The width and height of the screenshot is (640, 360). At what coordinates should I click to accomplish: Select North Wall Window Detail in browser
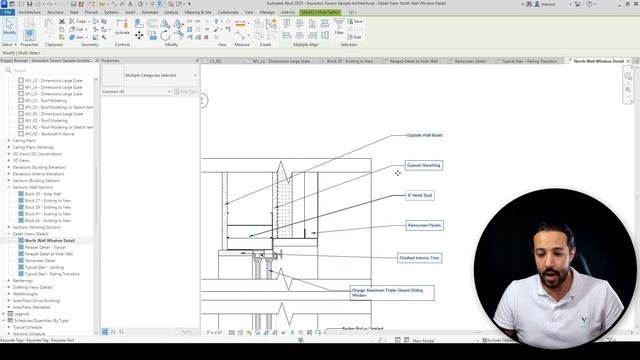coord(49,240)
